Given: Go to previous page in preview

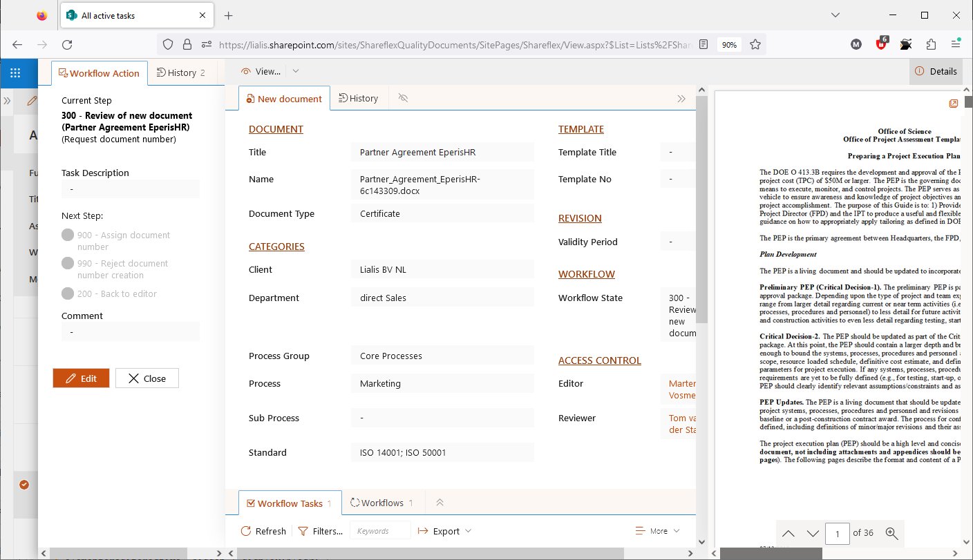Looking at the screenshot, I should click(788, 532).
